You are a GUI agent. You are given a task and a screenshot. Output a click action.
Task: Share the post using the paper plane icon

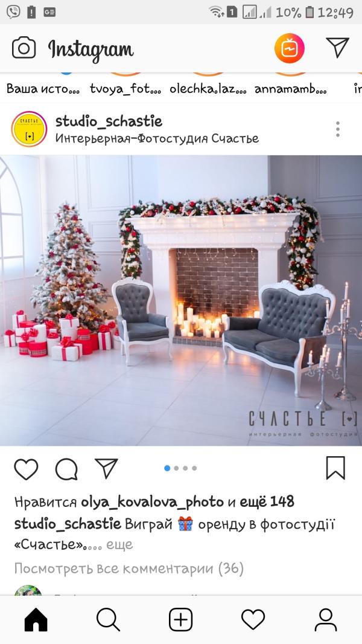pyautogui.click(x=106, y=468)
